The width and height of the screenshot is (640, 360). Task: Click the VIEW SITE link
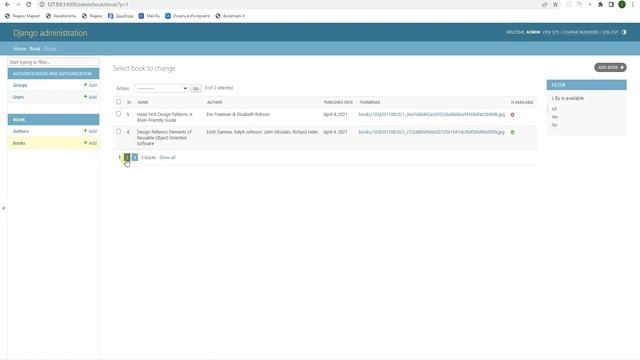pos(551,32)
